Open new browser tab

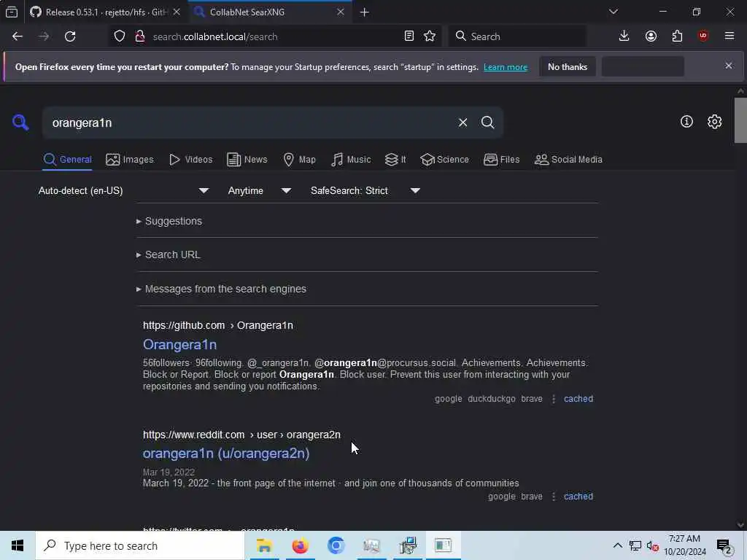365,12
